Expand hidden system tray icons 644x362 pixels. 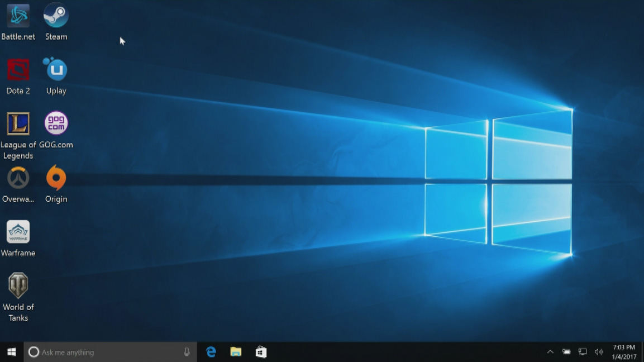[550, 352]
